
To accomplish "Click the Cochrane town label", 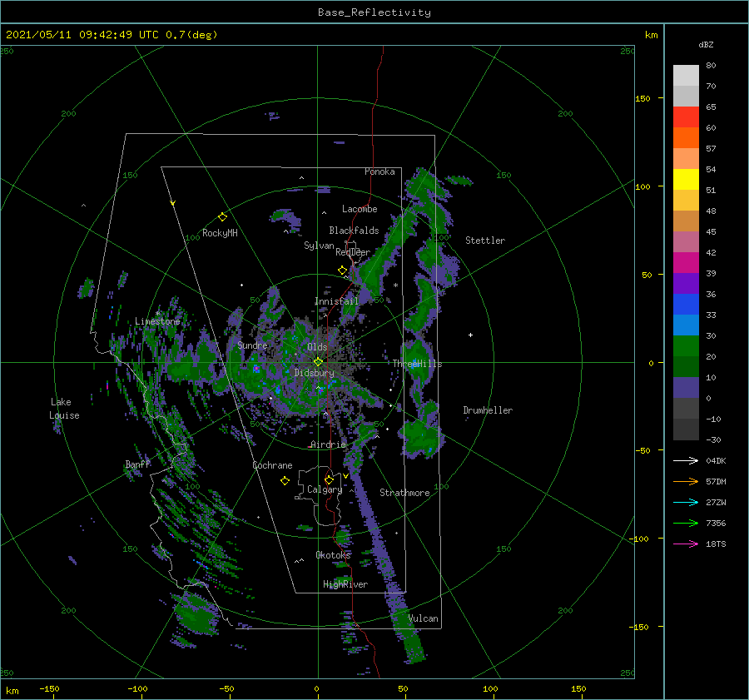I will coord(272,465).
